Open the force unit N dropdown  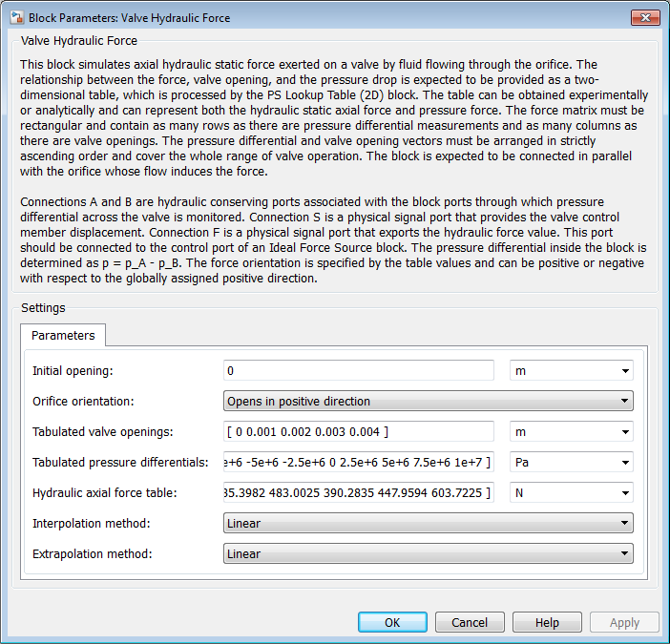[x=571, y=493]
